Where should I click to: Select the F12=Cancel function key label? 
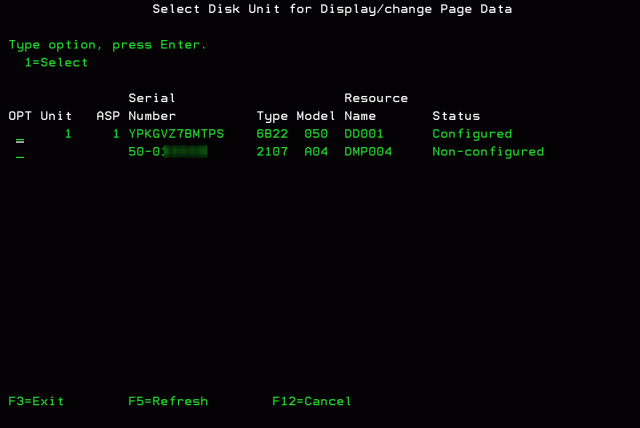pos(312,401)
